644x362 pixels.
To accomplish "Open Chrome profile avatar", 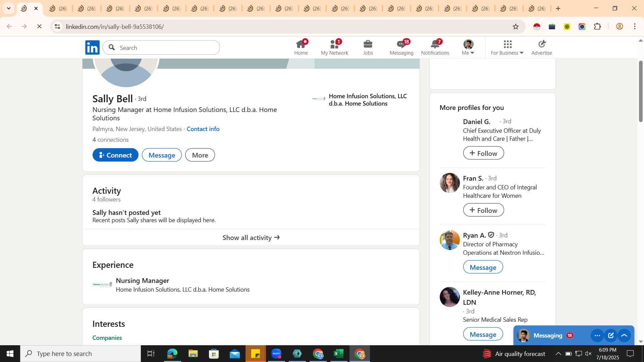I will tap(620, 26).
